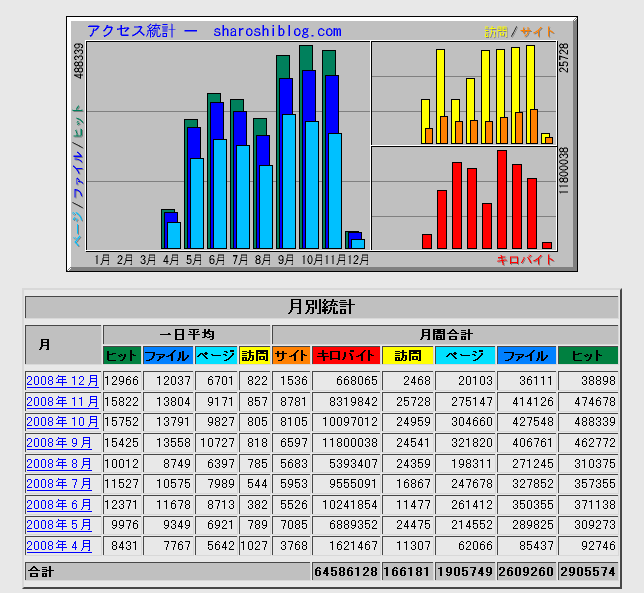Click the cyan ページ header under 月間合計
This screenshot has height=593, width=644.
465,355
